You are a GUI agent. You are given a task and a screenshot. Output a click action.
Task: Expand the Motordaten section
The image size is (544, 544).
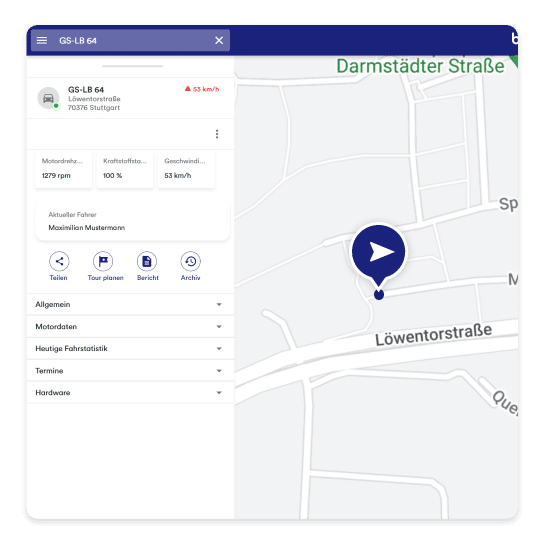coord(130,326)
